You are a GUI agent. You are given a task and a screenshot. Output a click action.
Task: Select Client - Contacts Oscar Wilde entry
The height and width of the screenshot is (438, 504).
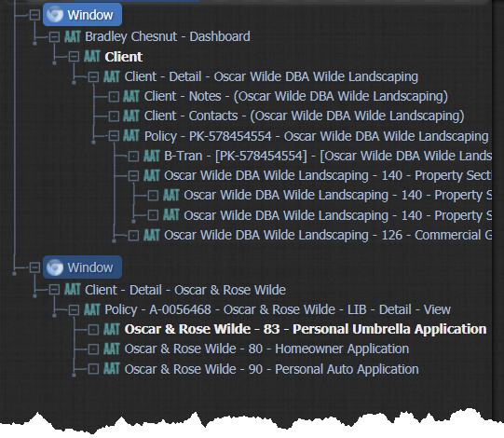pos(304,116)
